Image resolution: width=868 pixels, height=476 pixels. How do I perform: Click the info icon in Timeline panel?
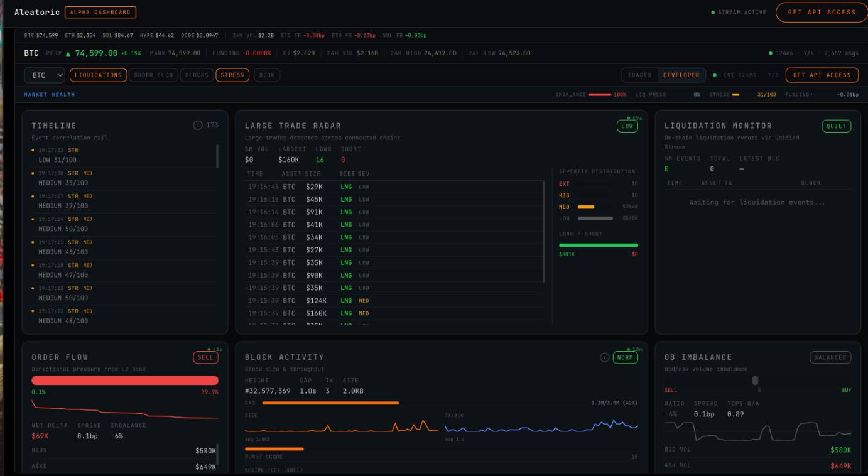point(198,126)
